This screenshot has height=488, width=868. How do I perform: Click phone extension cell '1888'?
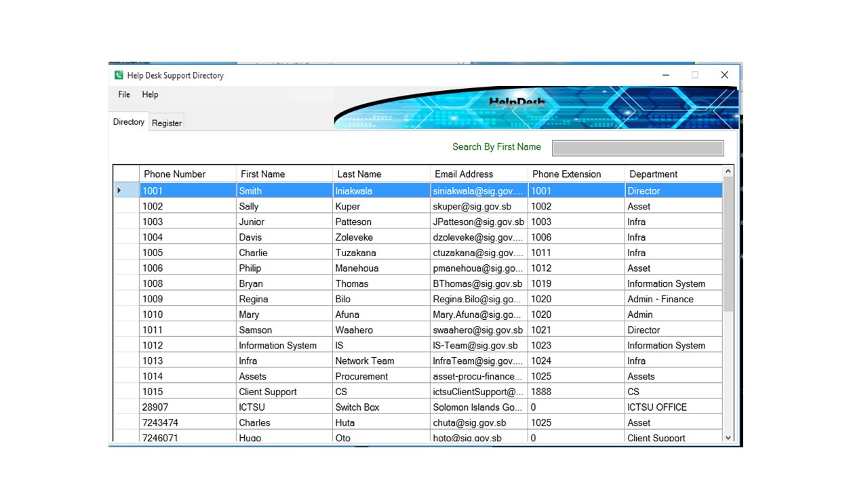tap(576, 392)
